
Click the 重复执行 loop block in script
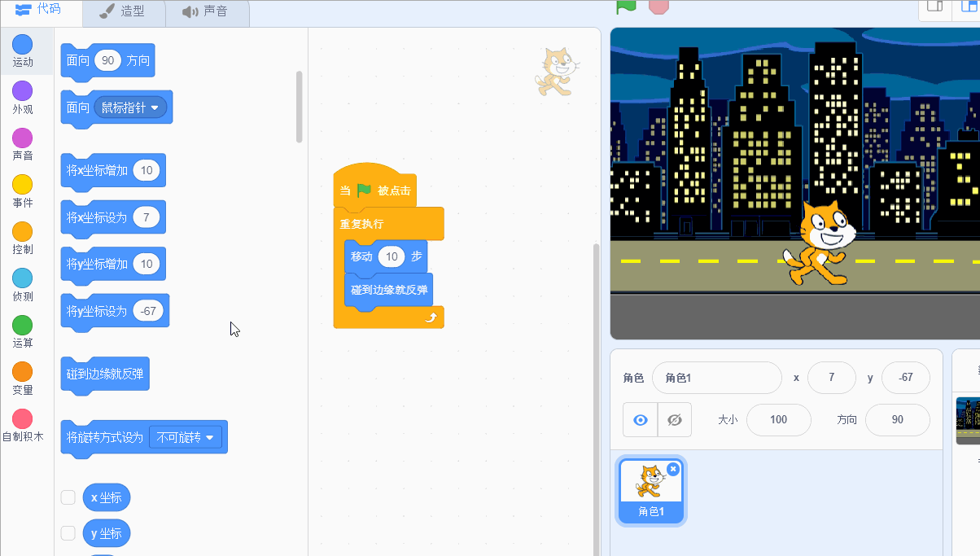coord(389,224)
